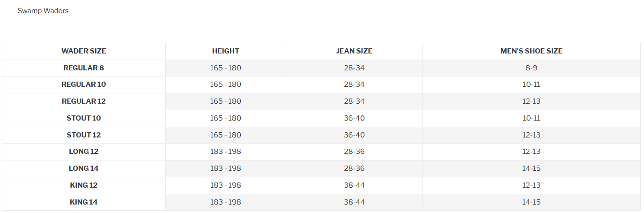Image resolution: width=644 pixels, height=213 pixels.
Task: Click the Swamp Waders heading text
Action: (43, 11)
